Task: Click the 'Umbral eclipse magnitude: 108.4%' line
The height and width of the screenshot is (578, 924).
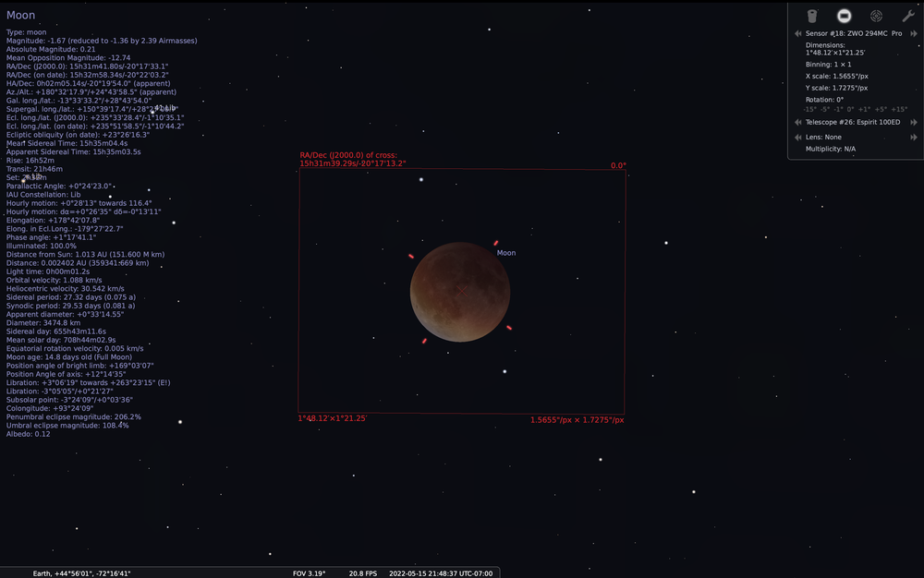Action: tap(67, 425)
